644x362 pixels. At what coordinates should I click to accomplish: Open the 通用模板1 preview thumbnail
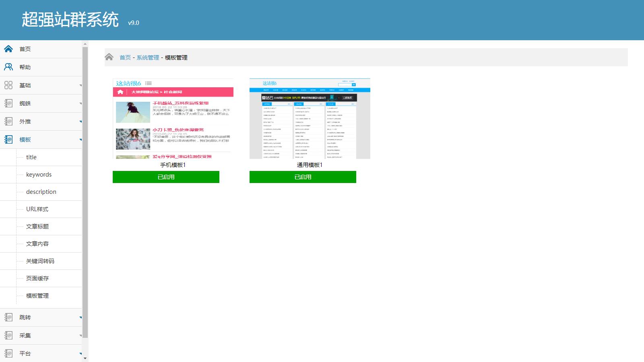(x=310, y=119)
